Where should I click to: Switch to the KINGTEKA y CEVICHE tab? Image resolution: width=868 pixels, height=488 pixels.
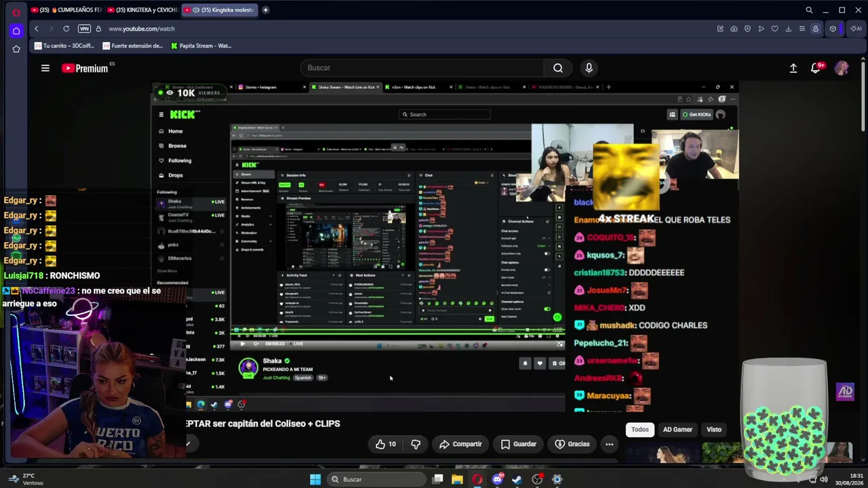coord(142,10)
